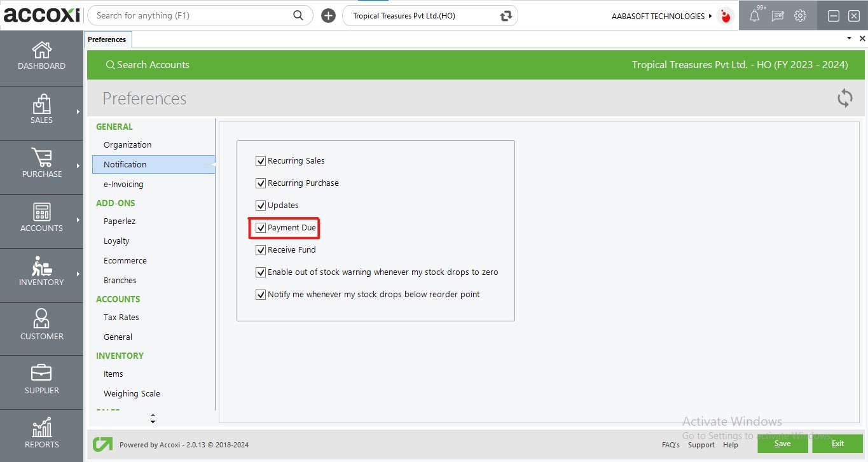Uncheck the Payment Due checkbox
Image resolution: width=868 pixels, height=462 pixels.
coord(261,228)
